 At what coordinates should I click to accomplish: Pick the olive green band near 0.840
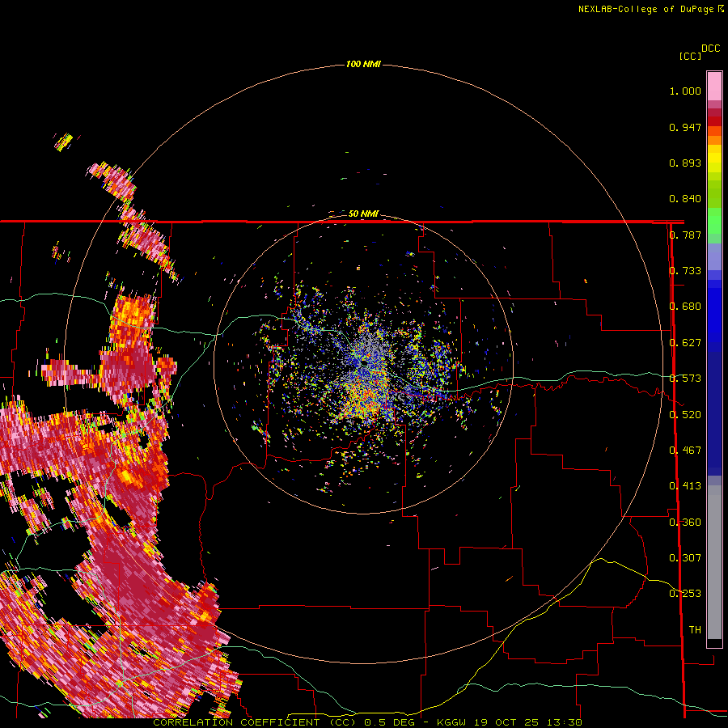(x=714, y=193)
